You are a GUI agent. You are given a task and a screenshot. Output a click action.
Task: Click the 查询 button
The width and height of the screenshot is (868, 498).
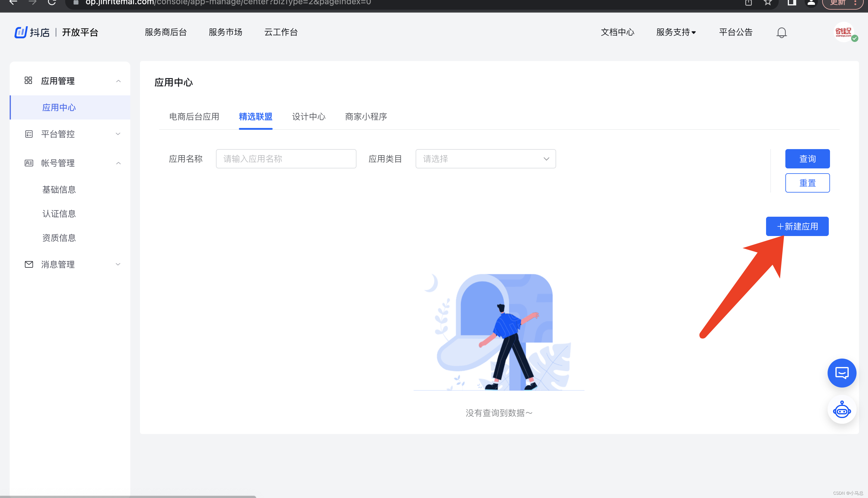click(807, 159)
